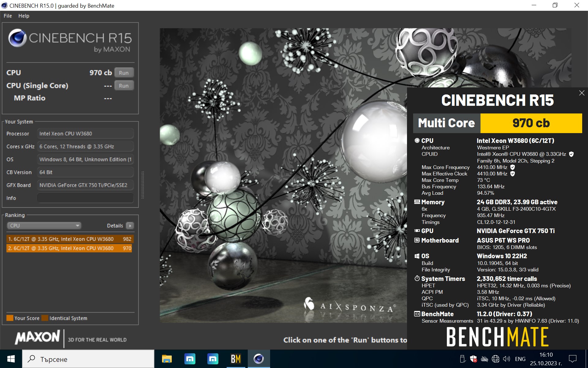Click the BenchMate version icon
The height and width of the screenshot is (368, 588).
pyautogui.click(x=417, y=314)
